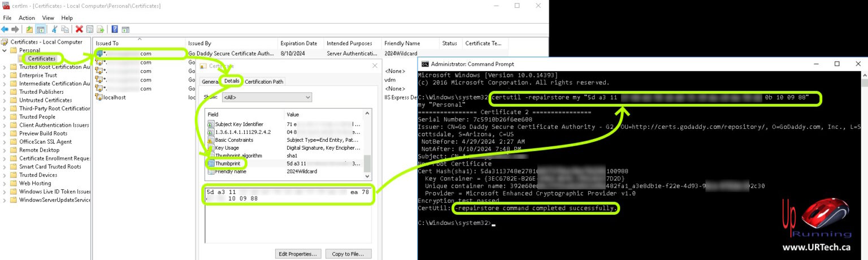
Task: Click the Up one level folder icon
Action: click(x=29, y=29)
